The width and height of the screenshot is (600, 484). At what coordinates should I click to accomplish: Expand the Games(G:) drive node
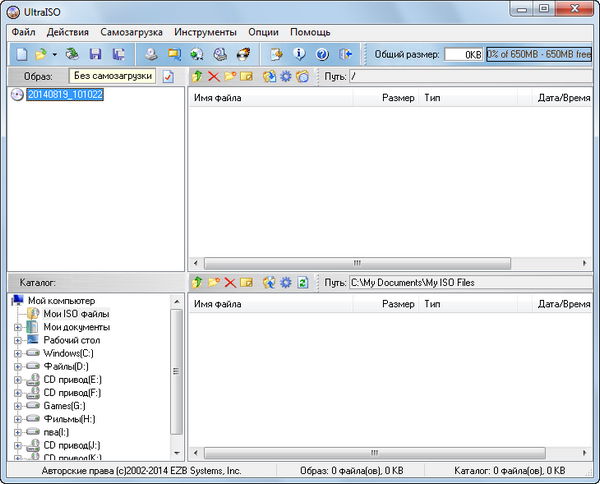click(17, 406)
